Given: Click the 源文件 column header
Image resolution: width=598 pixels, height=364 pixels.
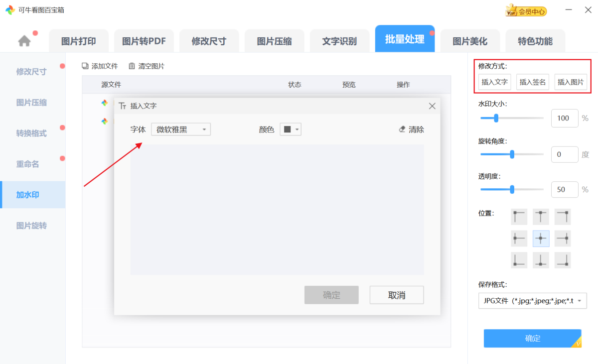Looking at the screenshot, I should coord(111,85).
